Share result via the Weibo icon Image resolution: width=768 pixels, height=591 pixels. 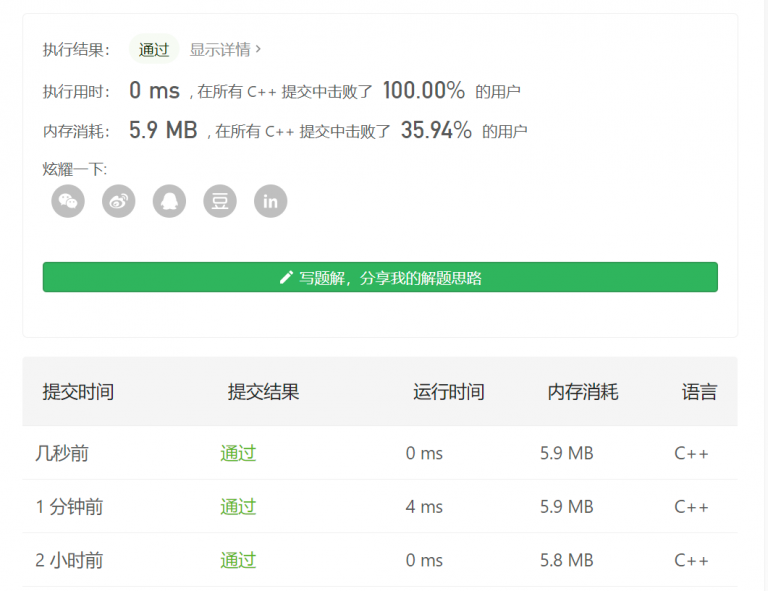pyautogui.click(x=119, y=201)
